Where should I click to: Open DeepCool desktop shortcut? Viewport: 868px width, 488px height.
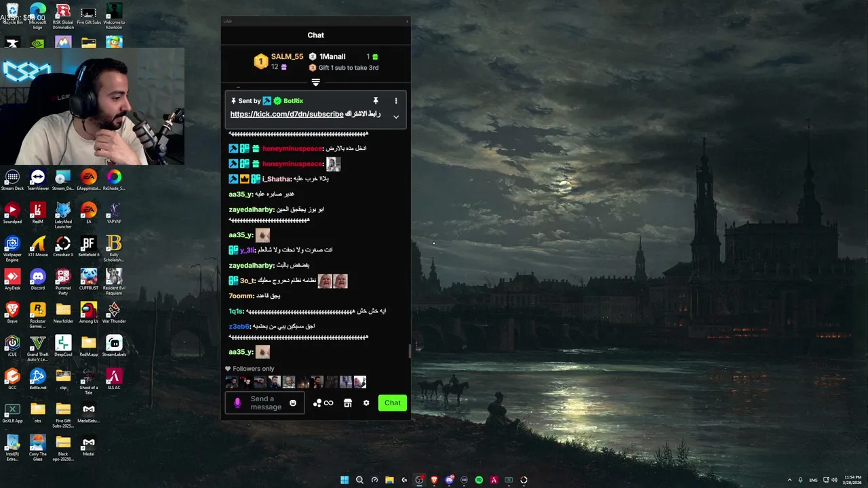[x=63, y=346]
